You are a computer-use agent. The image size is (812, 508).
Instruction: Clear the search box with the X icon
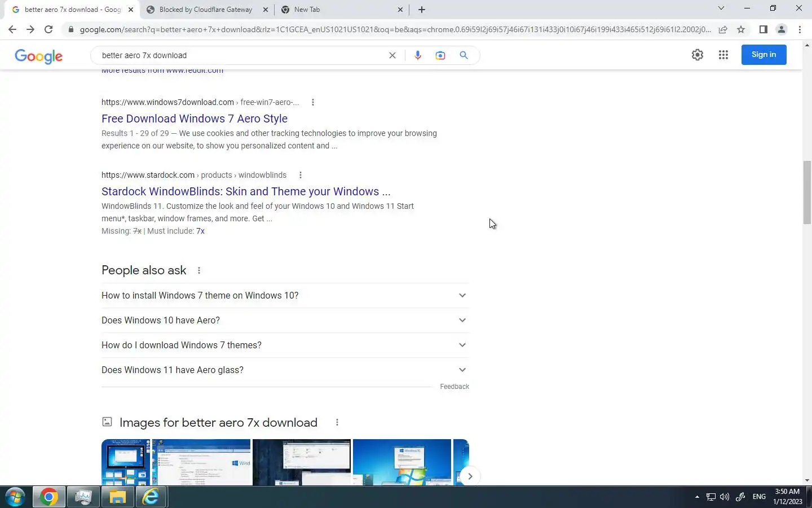point(392,55)
